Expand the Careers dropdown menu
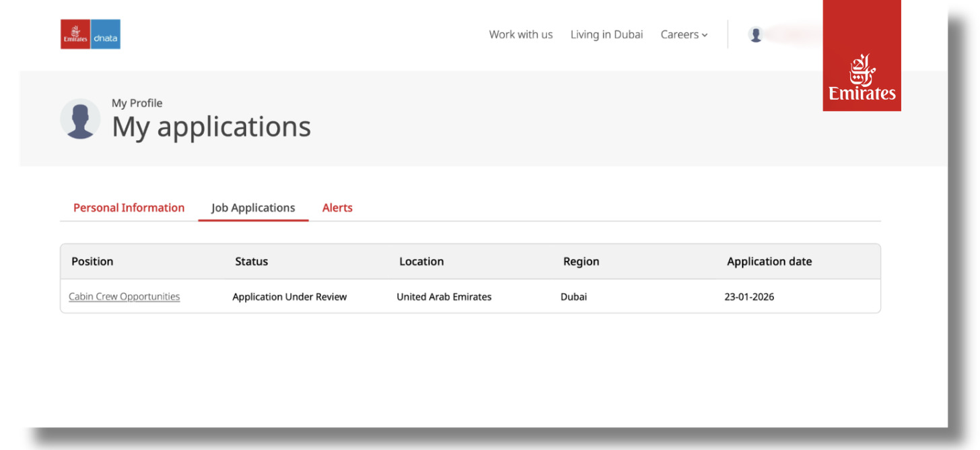Screen dimensions: 980x450 pos(684,34)
